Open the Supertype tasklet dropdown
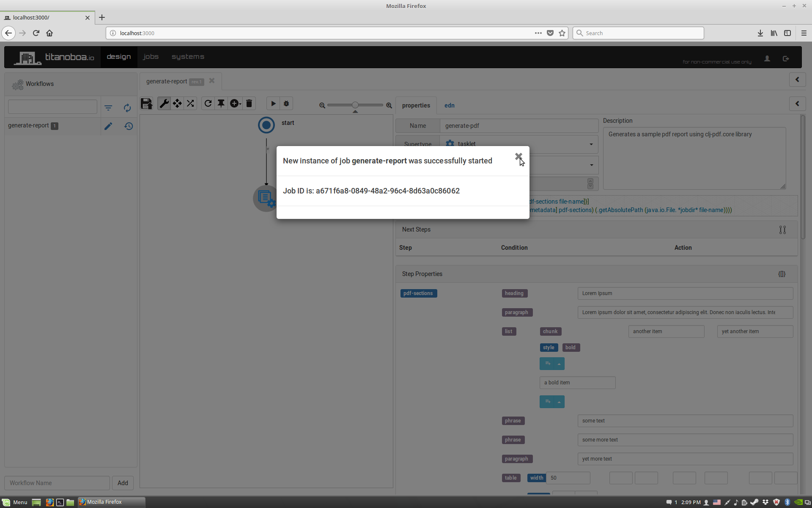 (x=591, y=144)
